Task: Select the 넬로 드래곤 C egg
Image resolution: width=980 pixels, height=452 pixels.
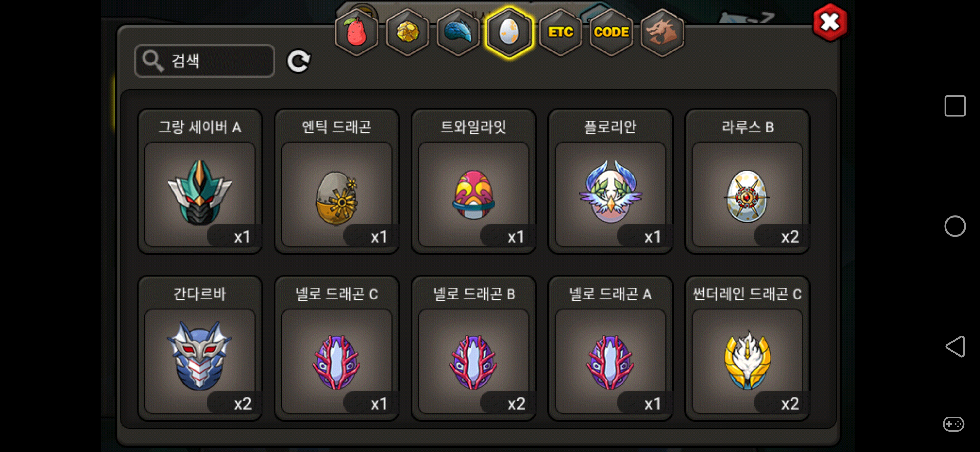Action: coord(337,348)
